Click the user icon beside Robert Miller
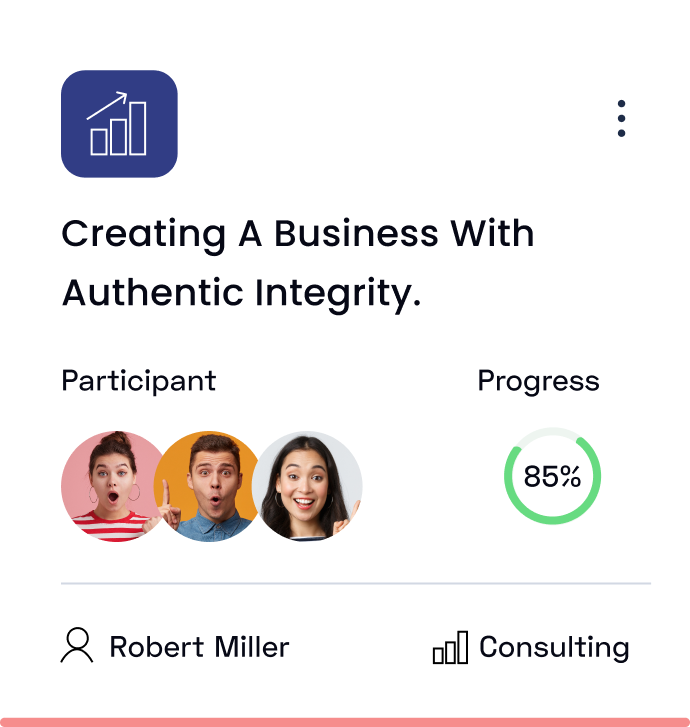Viewport: 690px width, 727px height. coord(77,646)
